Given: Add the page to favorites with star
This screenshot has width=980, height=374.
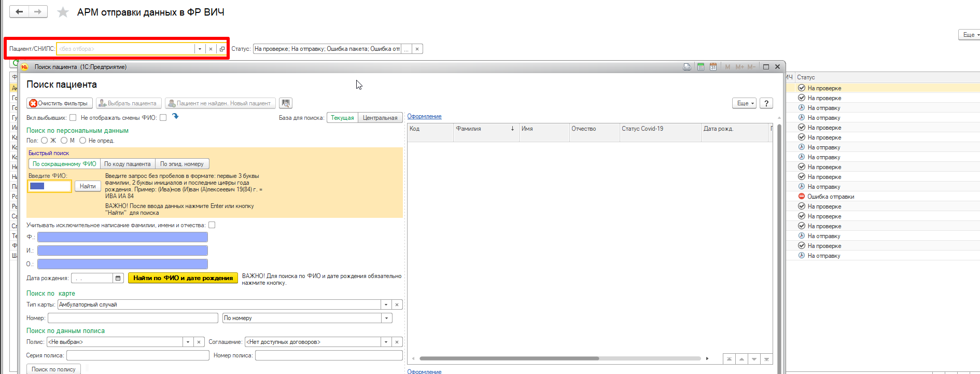Looking at the screenshot, I should tap(63, 12).
